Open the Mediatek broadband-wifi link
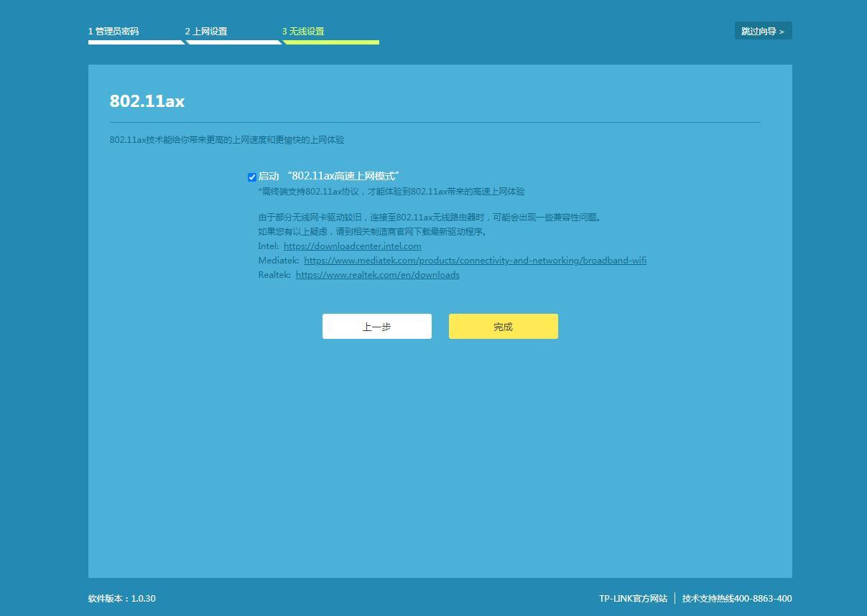The height and width of the screenshot is (616, 867). pyautogui.click(x=475, y=260)
